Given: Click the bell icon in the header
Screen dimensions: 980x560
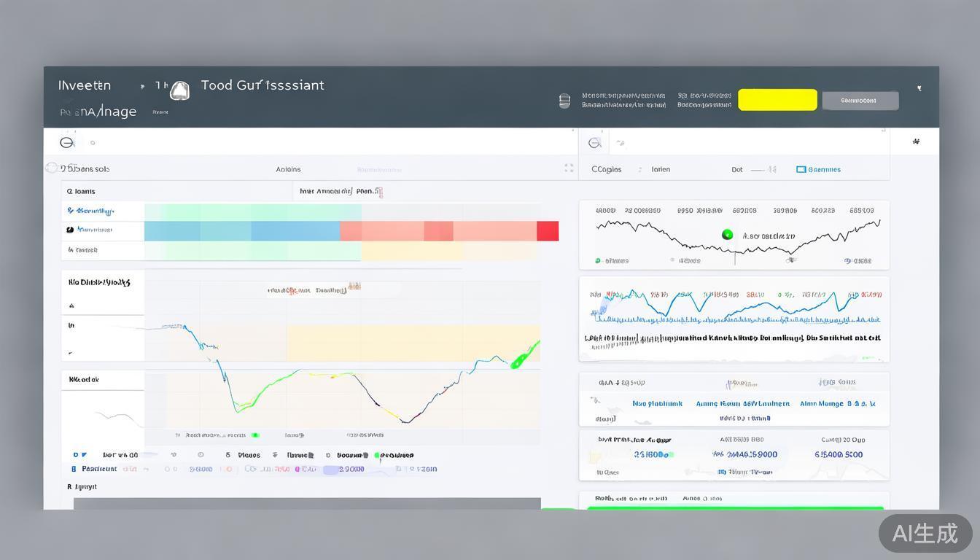Looking at the screenshot, I should tap(179, 90).
